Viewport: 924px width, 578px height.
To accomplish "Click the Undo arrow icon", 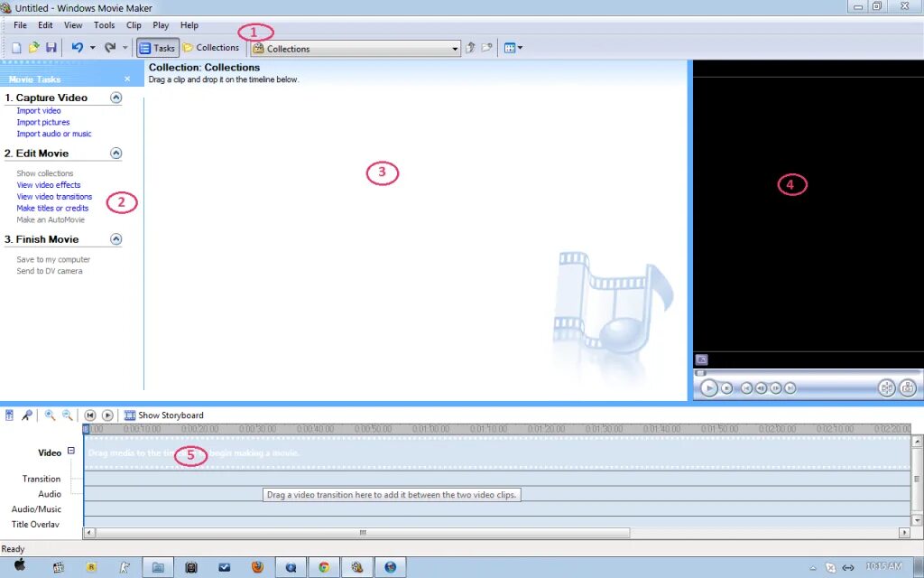I will click(78, 47).
